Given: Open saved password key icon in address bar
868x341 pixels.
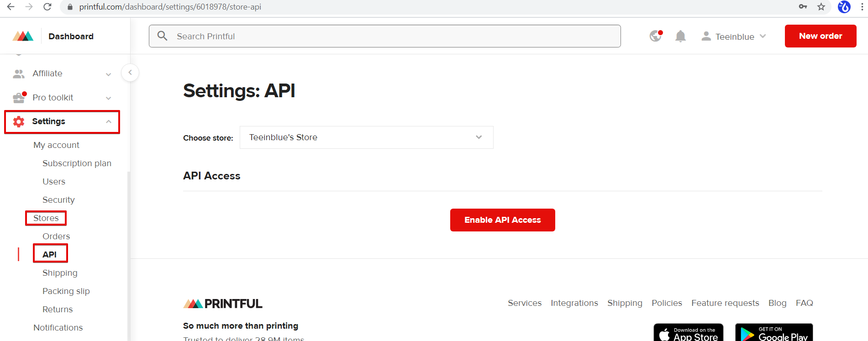Looking at the screenshot, I should coord(803,7).
